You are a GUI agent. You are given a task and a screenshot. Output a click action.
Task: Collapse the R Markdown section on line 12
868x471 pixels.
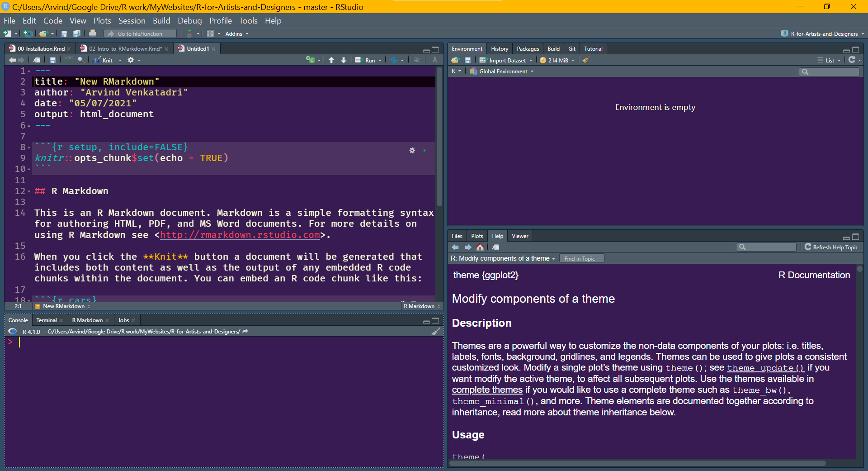29,191
